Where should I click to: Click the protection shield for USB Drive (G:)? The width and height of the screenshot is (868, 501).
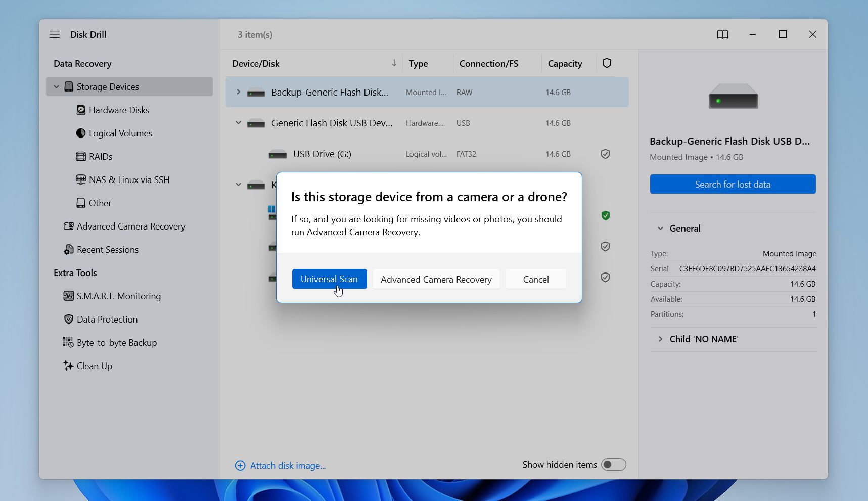pyautogui.click(x=605, y=154)
